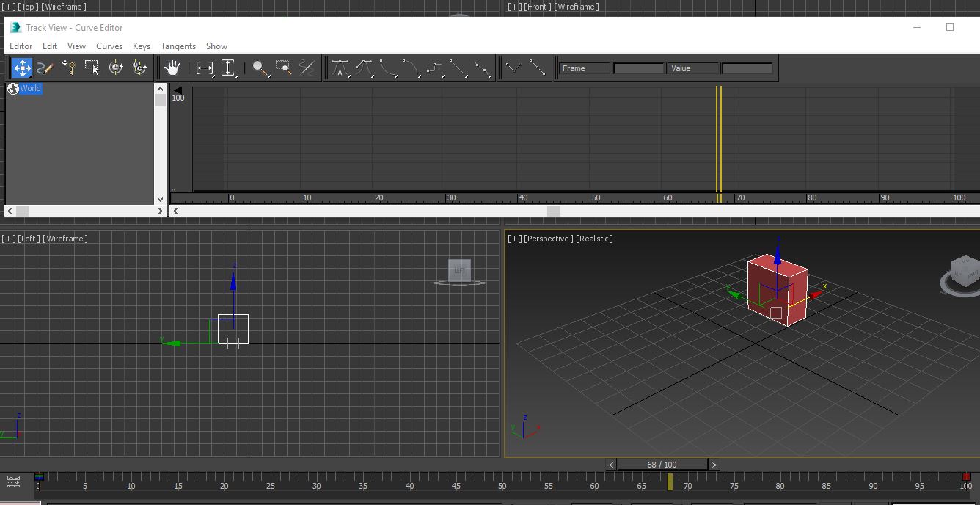Activate the Pan hand tool

pos(172,68)
